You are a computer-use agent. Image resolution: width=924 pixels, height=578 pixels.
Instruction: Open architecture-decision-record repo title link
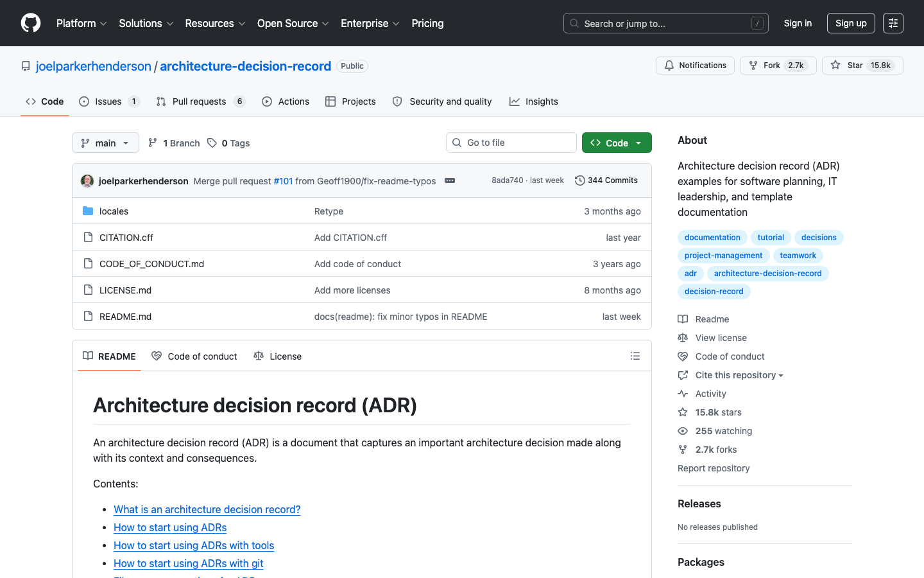point(246,66)
